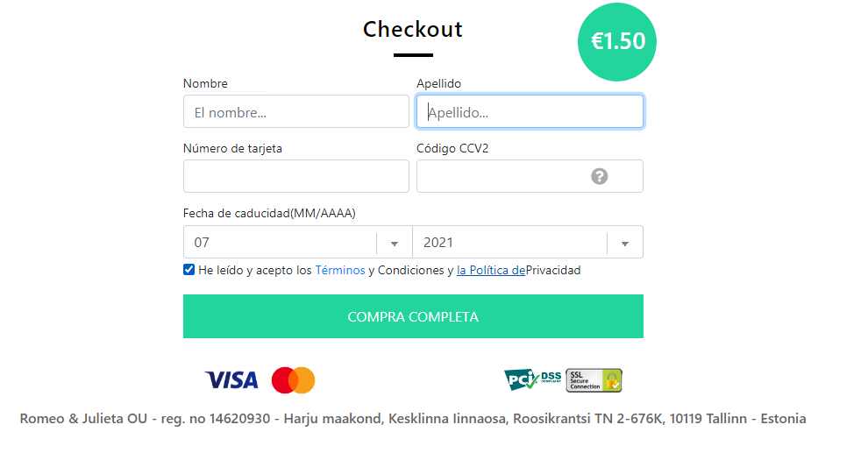Click into the Apellido text field
The height and width of the screenshot is (453, 868).
(x=530, y=112)
